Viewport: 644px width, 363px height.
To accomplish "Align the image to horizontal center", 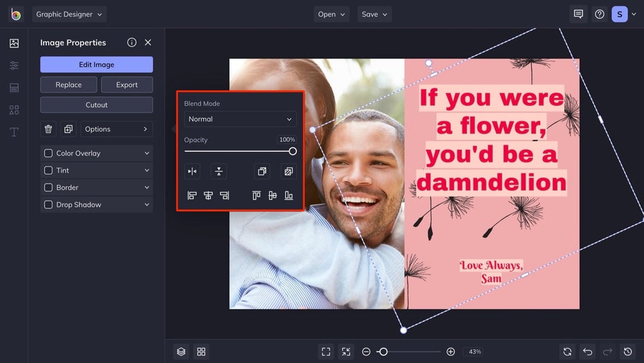I will point(208,195).
